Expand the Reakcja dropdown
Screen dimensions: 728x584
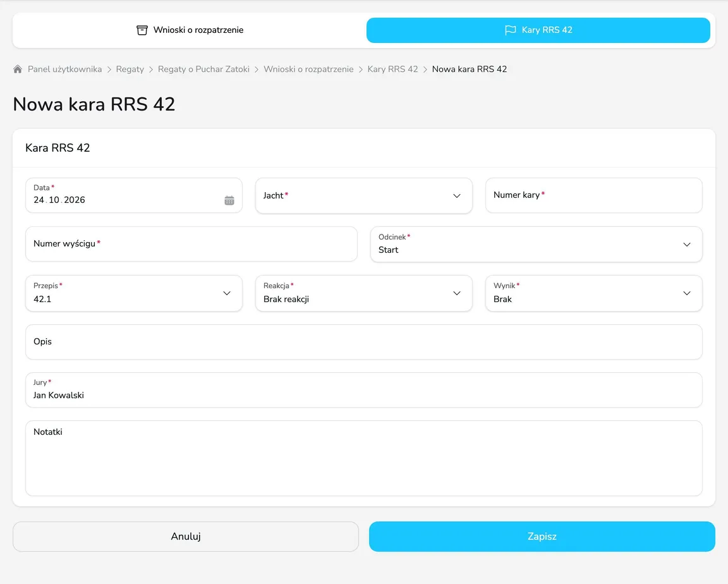[364, 293]
